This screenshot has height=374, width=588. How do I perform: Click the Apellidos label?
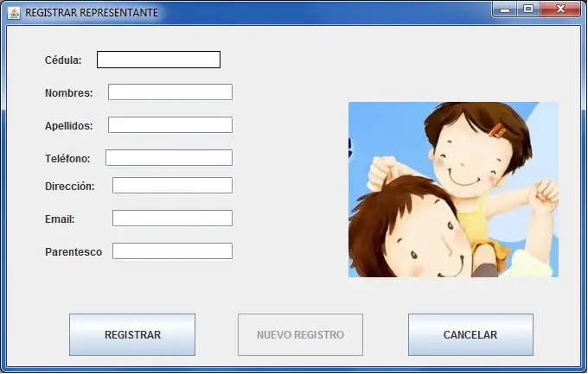(x=68, y=126)
